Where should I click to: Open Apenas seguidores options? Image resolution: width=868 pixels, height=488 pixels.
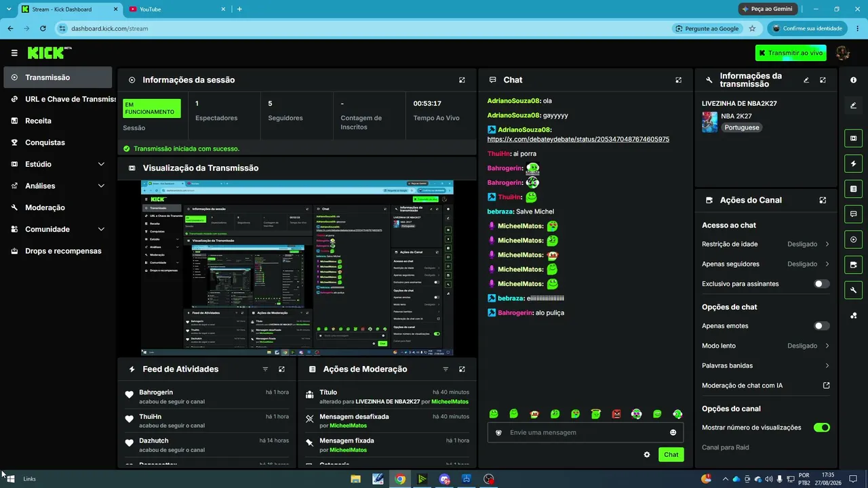(766, 264)
